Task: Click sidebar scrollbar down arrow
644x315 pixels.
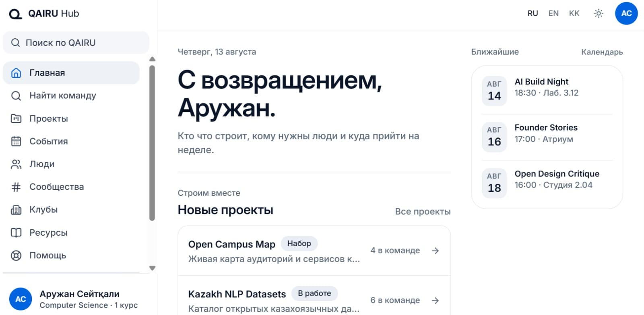Action: (152, 268)
